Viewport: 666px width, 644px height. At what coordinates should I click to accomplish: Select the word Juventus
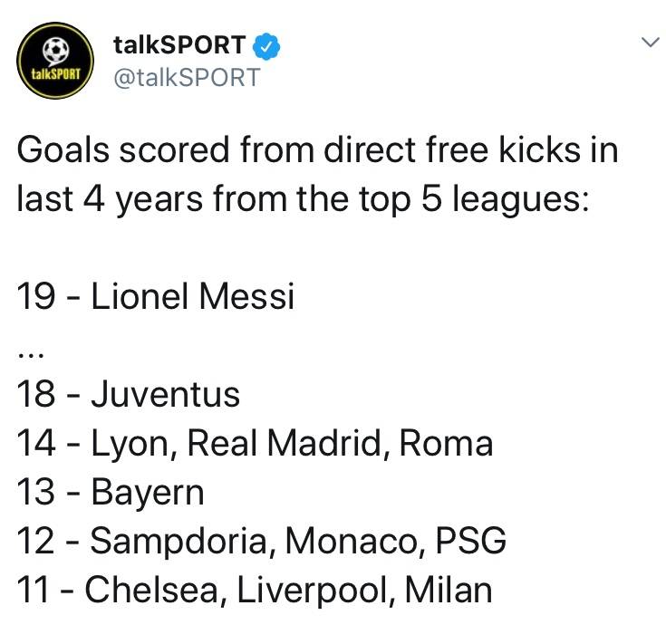[166, 394]
